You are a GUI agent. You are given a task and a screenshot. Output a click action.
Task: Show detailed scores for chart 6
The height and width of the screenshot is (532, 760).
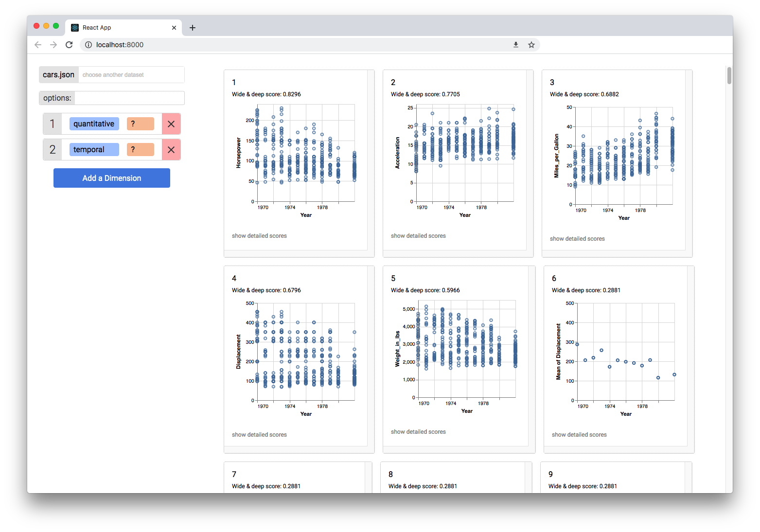click(x=579, y=435)
